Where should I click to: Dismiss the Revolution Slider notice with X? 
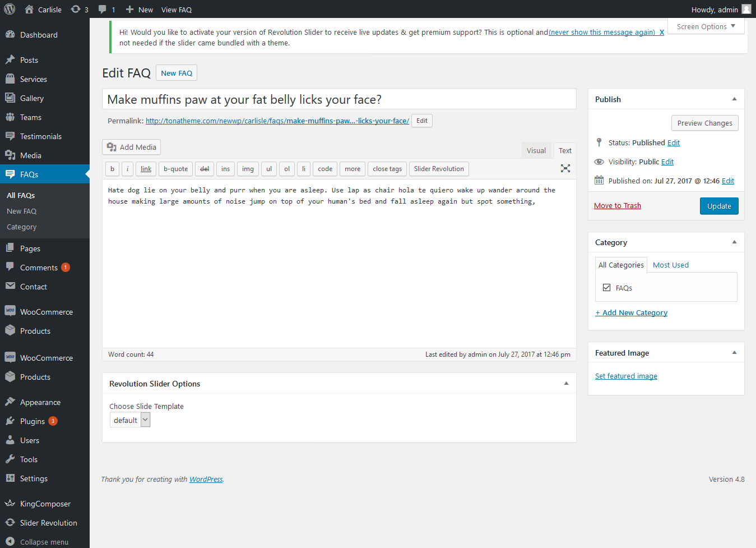tap(661, 33)
